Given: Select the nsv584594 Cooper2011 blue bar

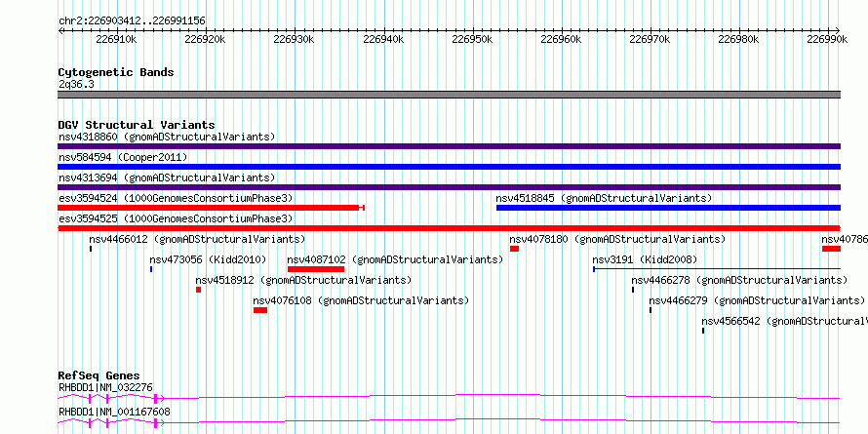Looking at the screenshot, I should click(x=449, y=167).
